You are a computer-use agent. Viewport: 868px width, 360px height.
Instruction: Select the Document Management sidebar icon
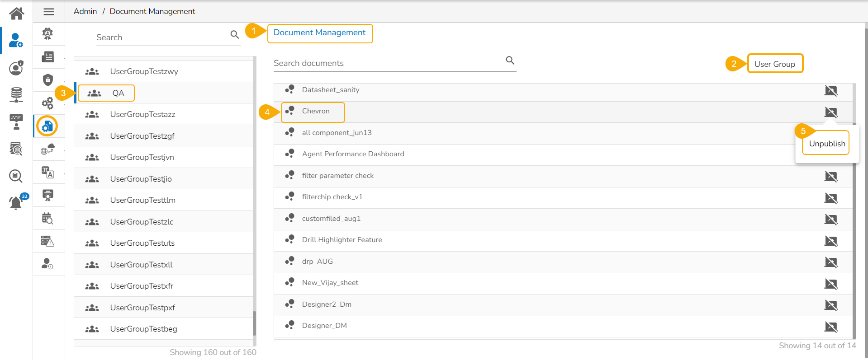47,126
